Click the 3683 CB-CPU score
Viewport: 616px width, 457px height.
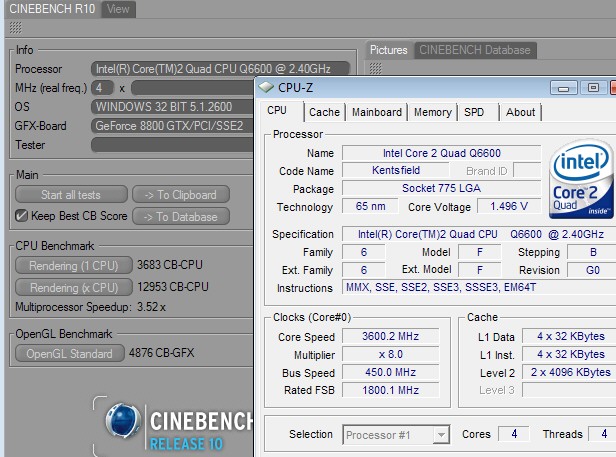(x=169, y=265)
